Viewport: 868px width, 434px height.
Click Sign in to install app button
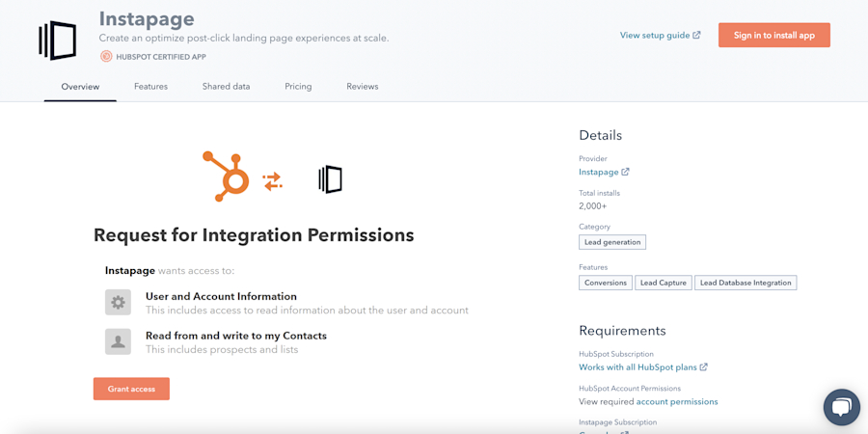click(x=774, y=35)
